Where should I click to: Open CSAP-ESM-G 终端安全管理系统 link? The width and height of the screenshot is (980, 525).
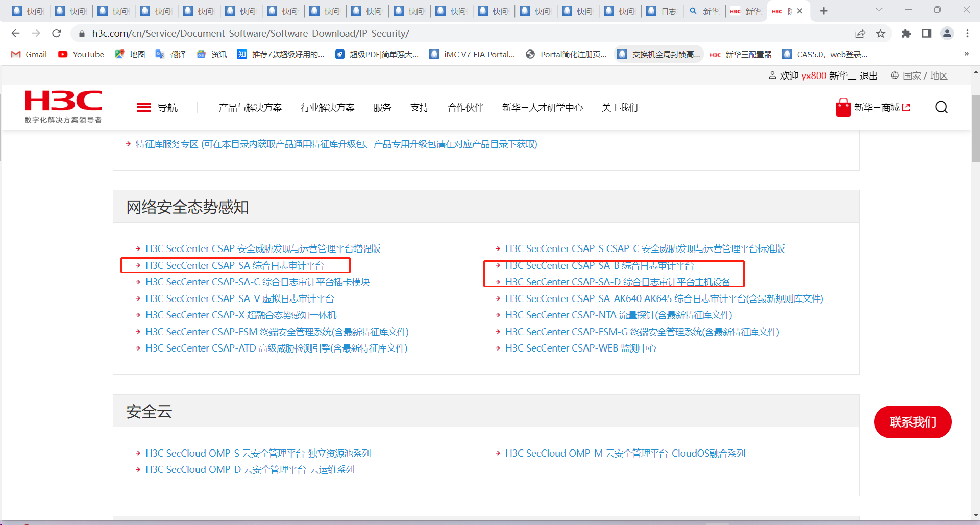(x=642, y=332)
